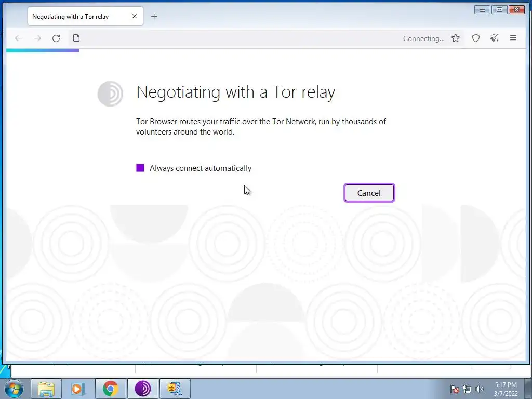Click the page identity icon in address bar
The height and width of the screenshot is (399, 532).
(x=76, y=38)
